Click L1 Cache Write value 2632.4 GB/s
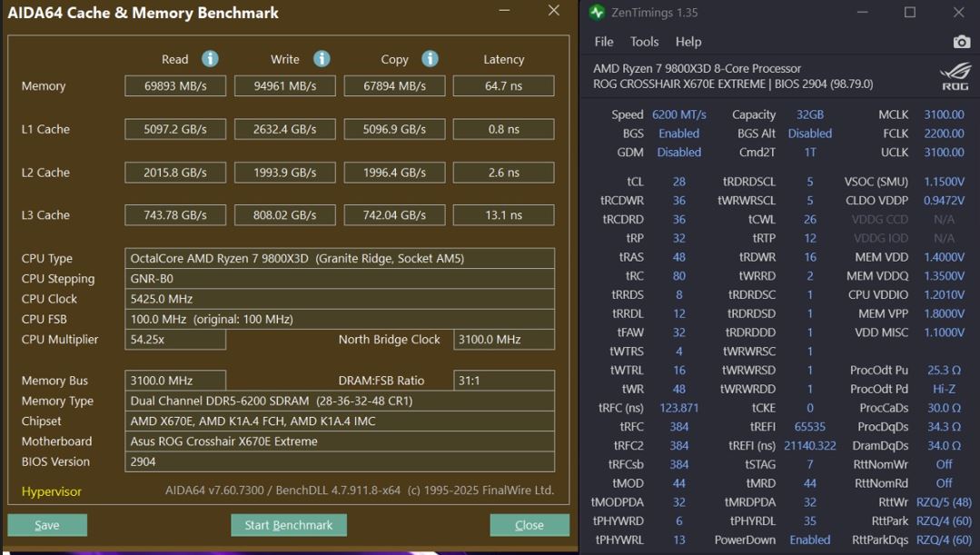980x555 pixels. click(285, 129)
